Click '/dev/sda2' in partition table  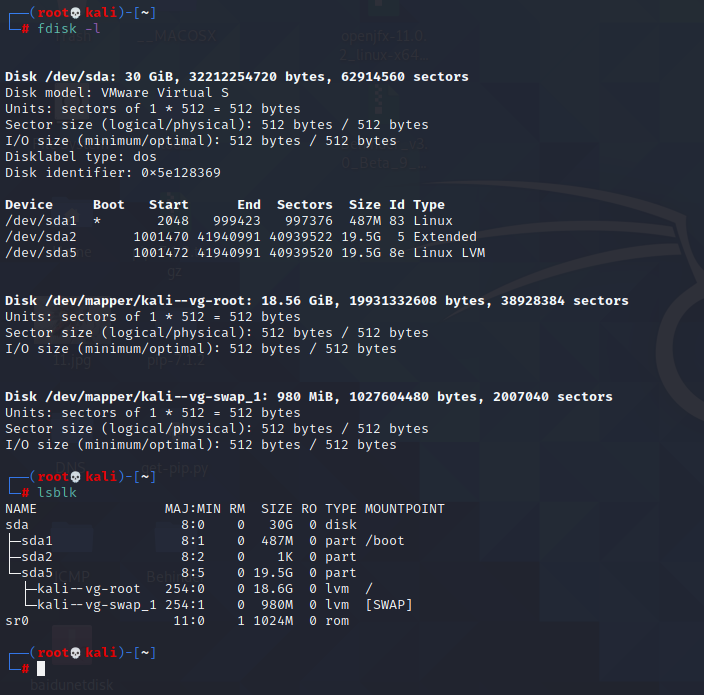[x=41, y=237]
